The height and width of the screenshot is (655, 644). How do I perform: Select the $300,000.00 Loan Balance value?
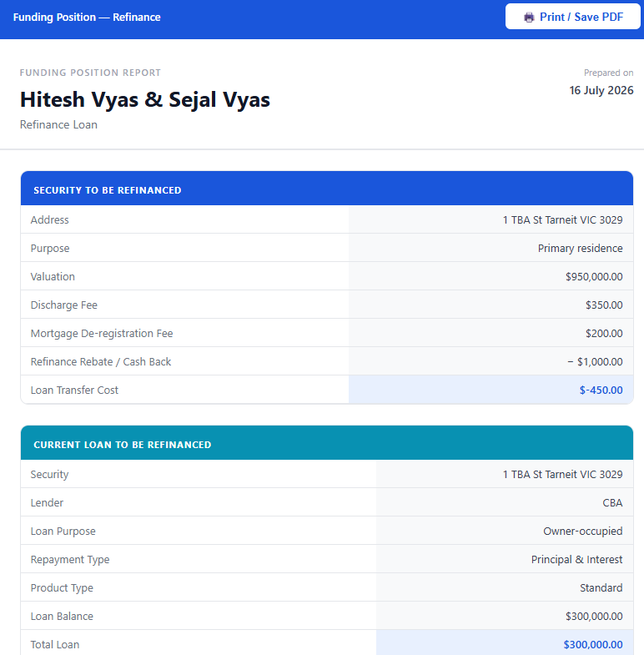[594, 617]
